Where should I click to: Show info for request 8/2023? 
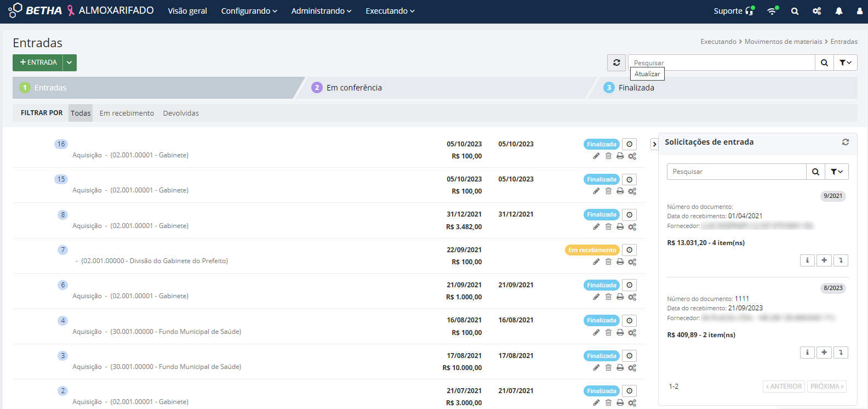(807, 353)
